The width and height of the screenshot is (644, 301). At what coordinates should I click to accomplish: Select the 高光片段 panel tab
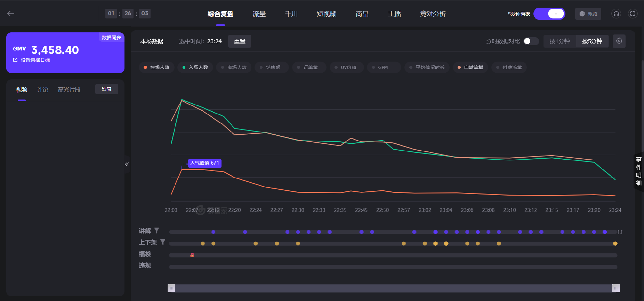69,90
